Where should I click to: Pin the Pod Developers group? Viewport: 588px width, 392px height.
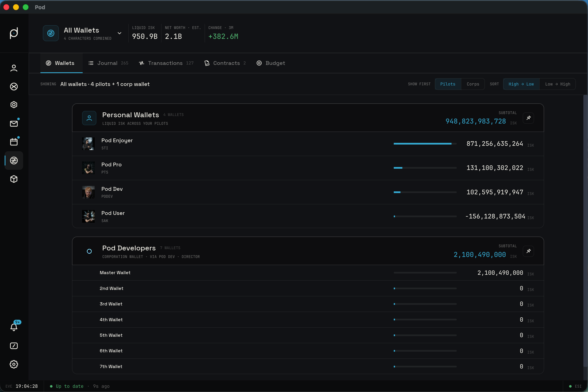point(528,251)
